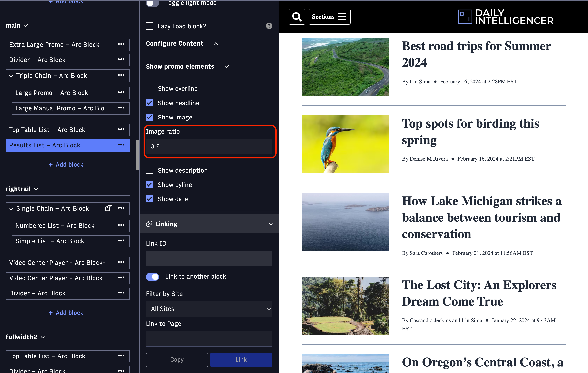This screenshot has height=373, width=588.
Task: Uncheck the Show headline checkbox
Action: [x=149, y=103]
